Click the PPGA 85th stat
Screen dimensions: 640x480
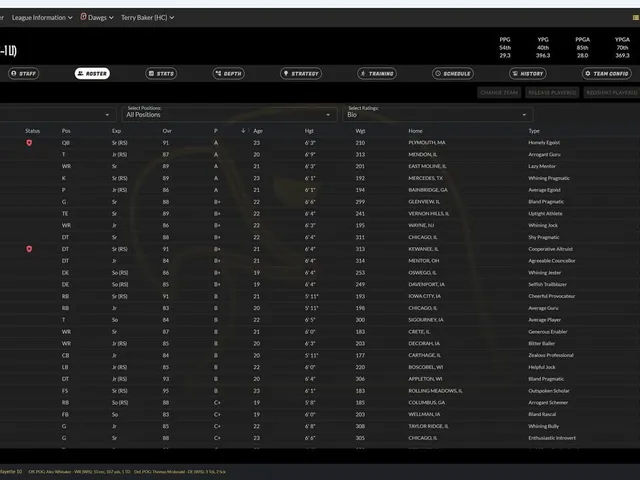[582, 47]
